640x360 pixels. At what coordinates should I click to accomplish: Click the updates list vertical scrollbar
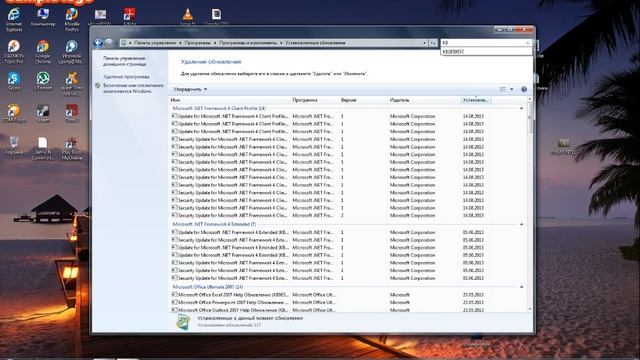pyautogui.click(x=530, y=118)
